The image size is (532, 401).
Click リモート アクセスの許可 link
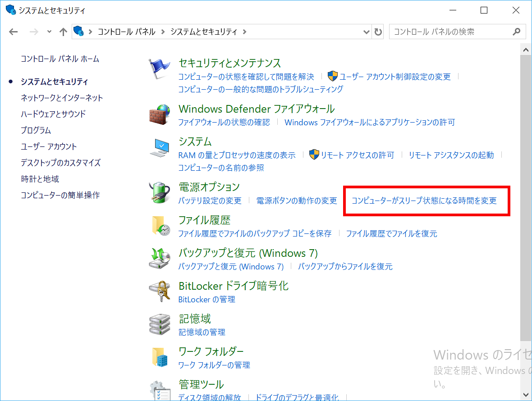click(358, 155)
